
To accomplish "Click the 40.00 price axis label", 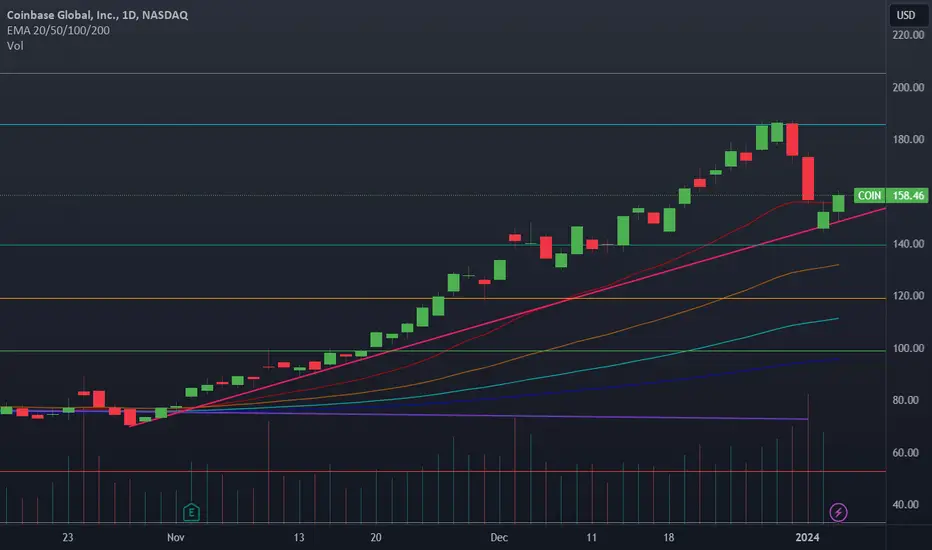I will (905, 504).
